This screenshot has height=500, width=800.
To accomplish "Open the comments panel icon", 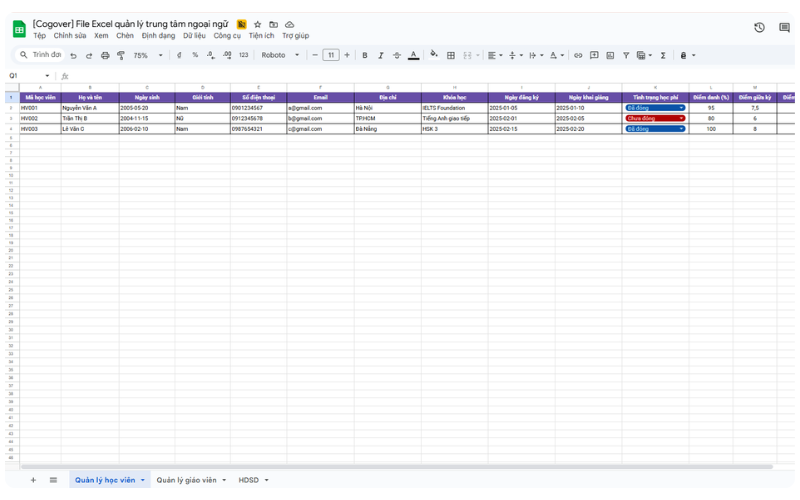I will (x=785, y=28).
